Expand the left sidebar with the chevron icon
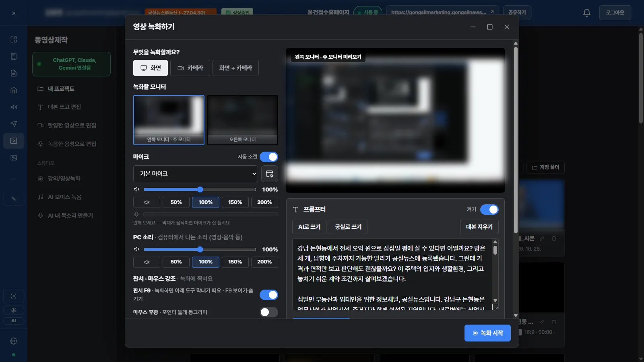This screenshot has width=644, height=362. (14, 13)
